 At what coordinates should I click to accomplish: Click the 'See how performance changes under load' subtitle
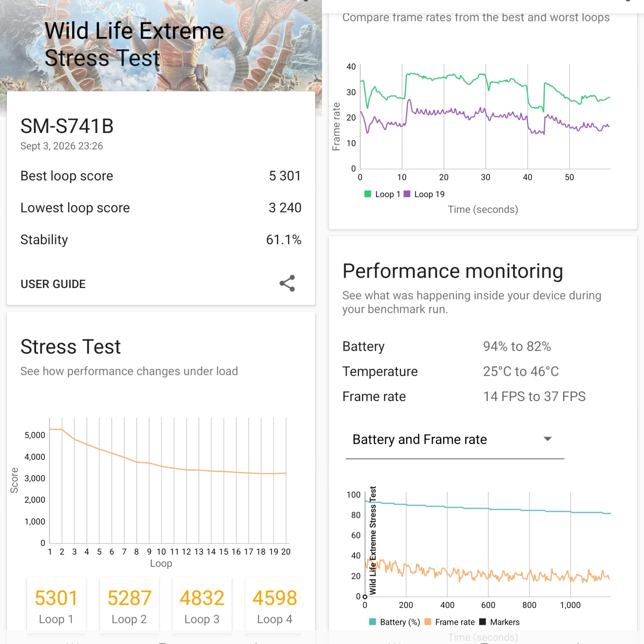129,371
